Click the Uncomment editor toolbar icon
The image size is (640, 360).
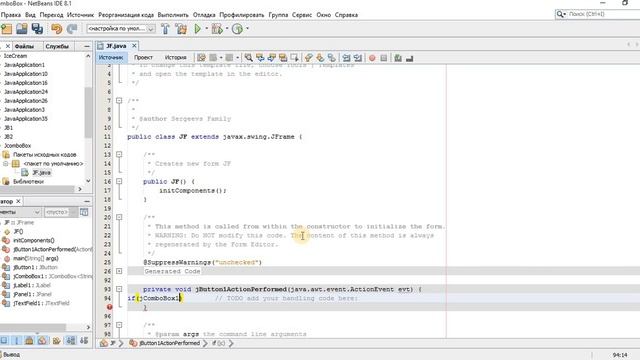tap(409, 58)
